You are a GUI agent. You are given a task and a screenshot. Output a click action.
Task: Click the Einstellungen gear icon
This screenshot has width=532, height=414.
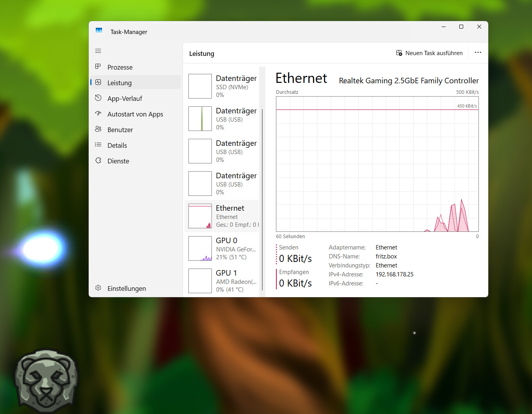coord(98,288)
